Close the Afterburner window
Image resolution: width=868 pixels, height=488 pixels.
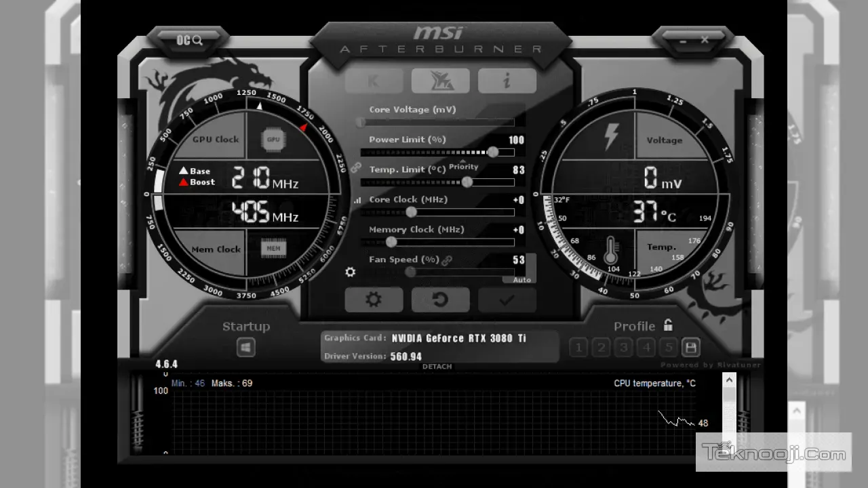[x=705, y=41]
